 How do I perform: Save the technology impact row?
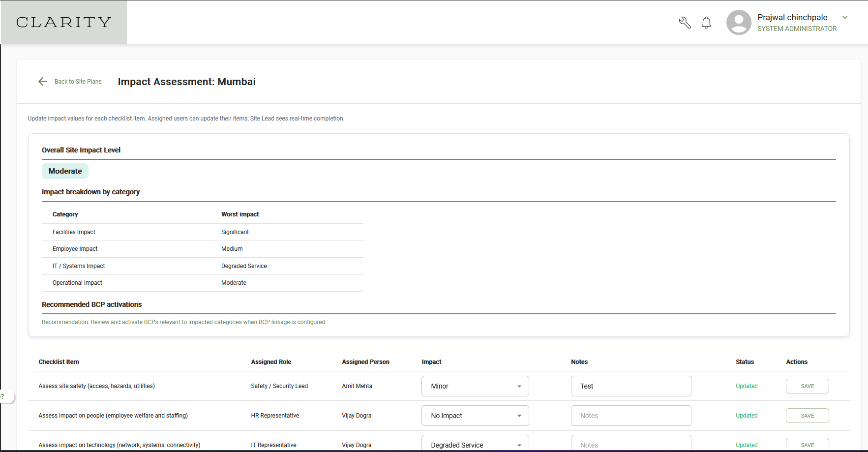coord(807,444)
